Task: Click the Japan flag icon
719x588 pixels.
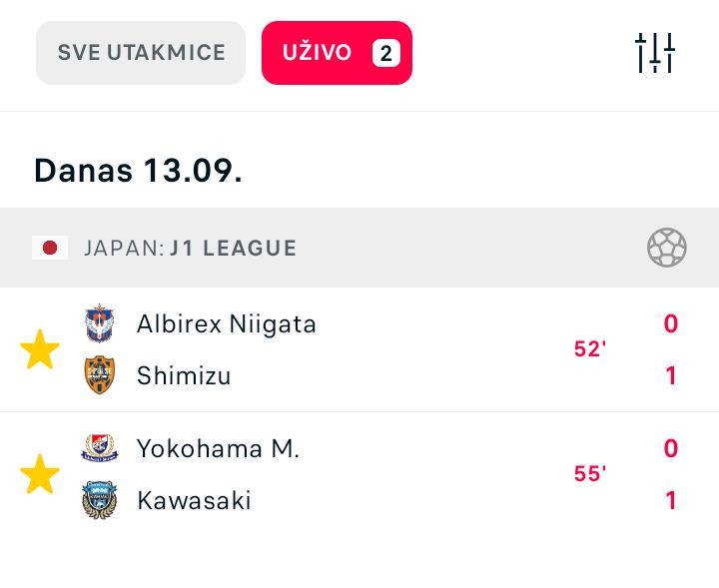Action: coord(50,248)
